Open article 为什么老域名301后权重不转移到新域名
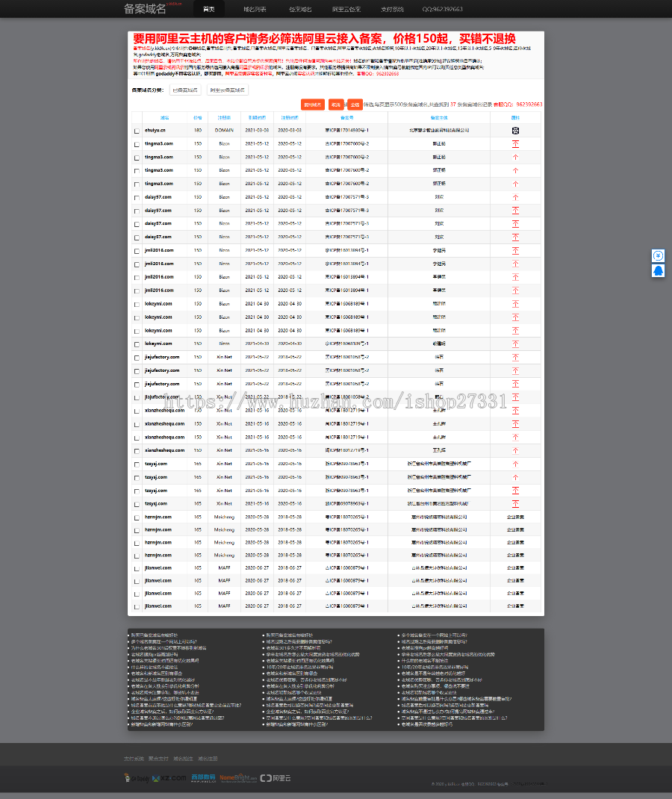This screenshot has height=799, width=672. click(169, 648)
